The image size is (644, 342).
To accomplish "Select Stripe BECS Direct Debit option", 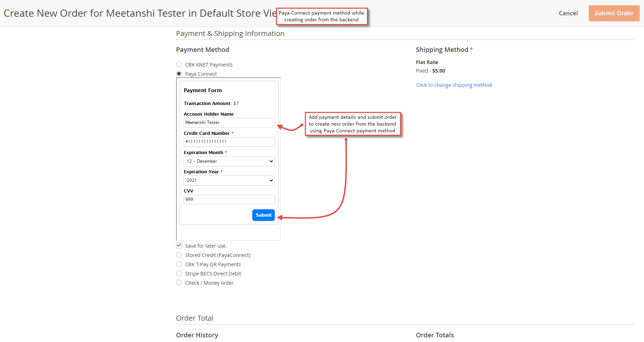I will (179, 273).
